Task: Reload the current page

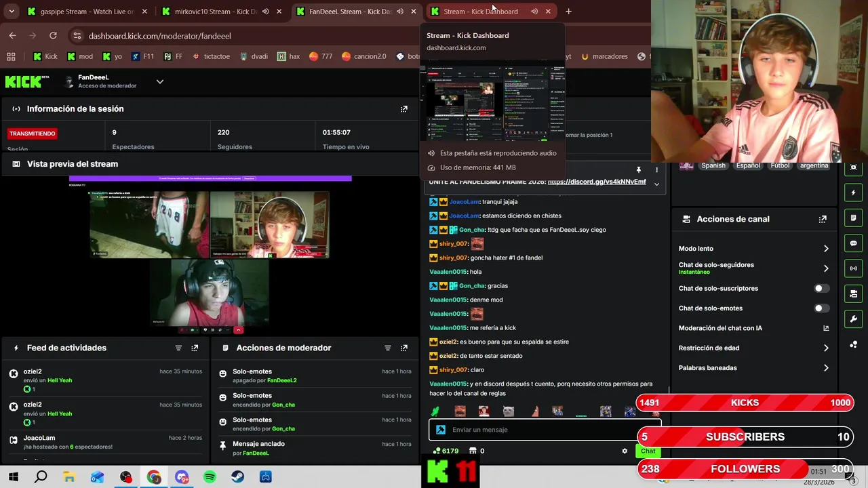Action: [53, 35]
